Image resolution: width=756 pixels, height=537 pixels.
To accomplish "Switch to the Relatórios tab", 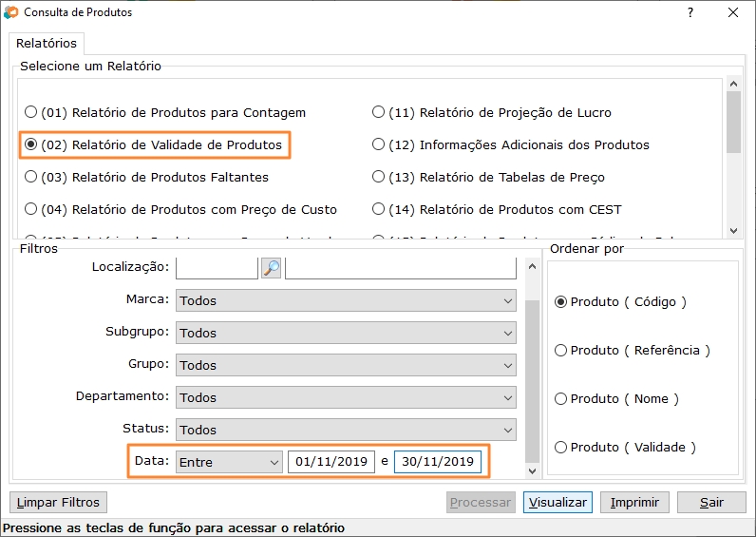I will [x=47, y=44].
